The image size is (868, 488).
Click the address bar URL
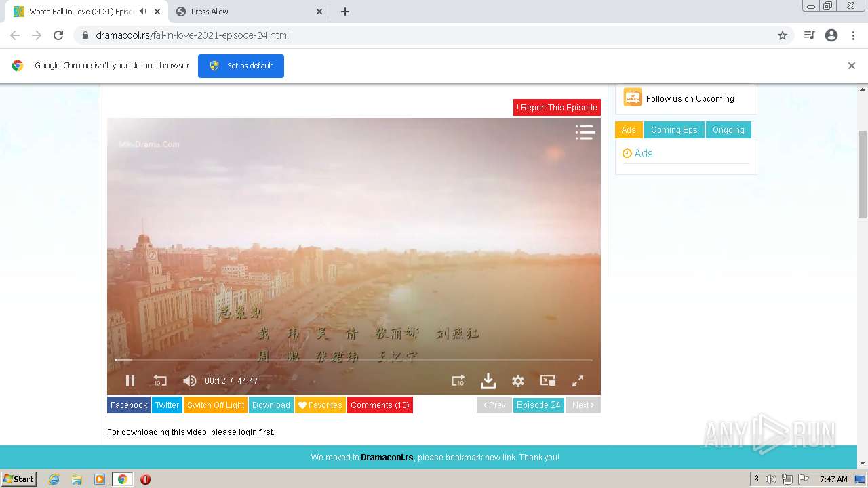tap(193, 35)
